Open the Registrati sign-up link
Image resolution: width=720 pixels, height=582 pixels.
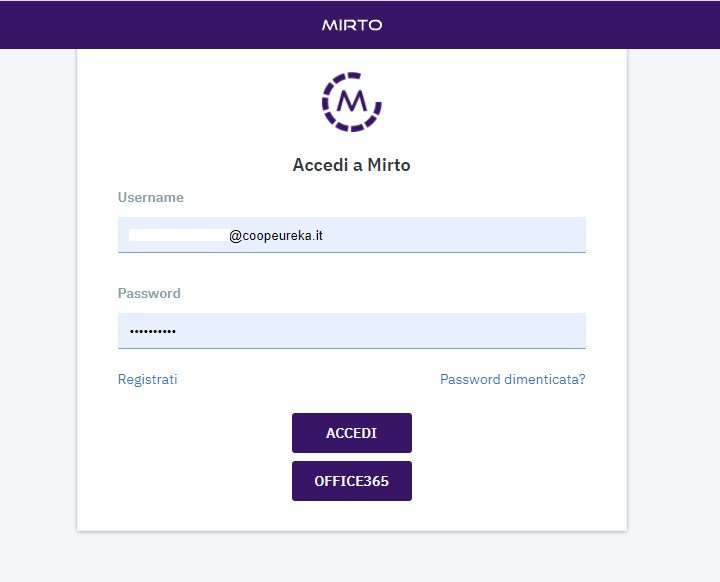pyautogui.click(x=147, y=380)
